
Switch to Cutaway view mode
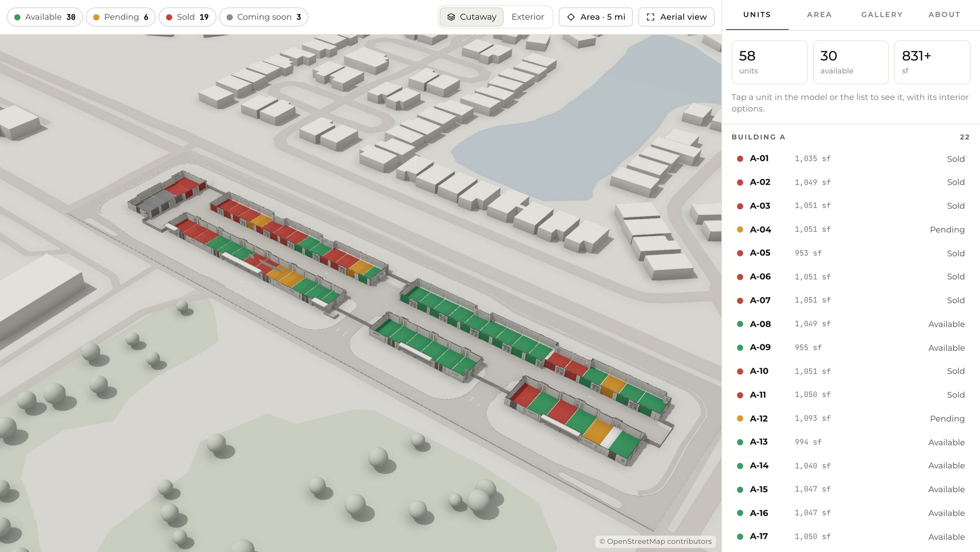[472, 17]
